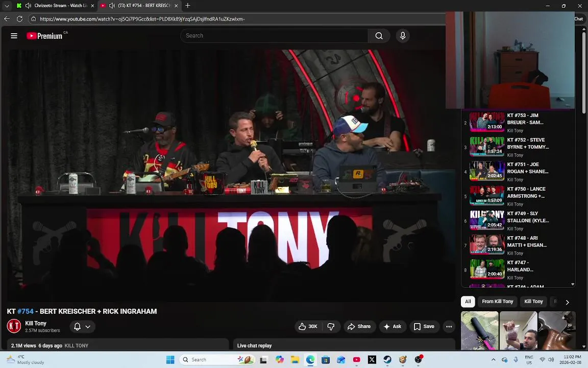Open KT #747 Harland title
The height and width of the screenshot is (368, 588).
[520, 266]
